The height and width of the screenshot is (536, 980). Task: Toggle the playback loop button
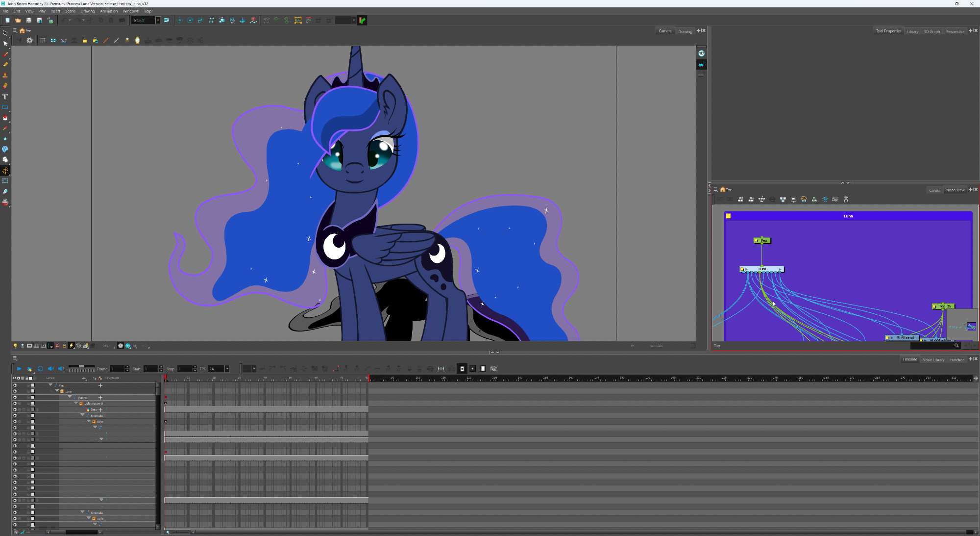[x=40, y=369]
